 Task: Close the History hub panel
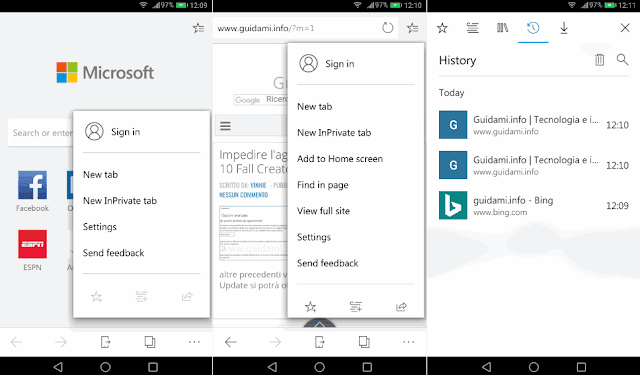point(625,28)
